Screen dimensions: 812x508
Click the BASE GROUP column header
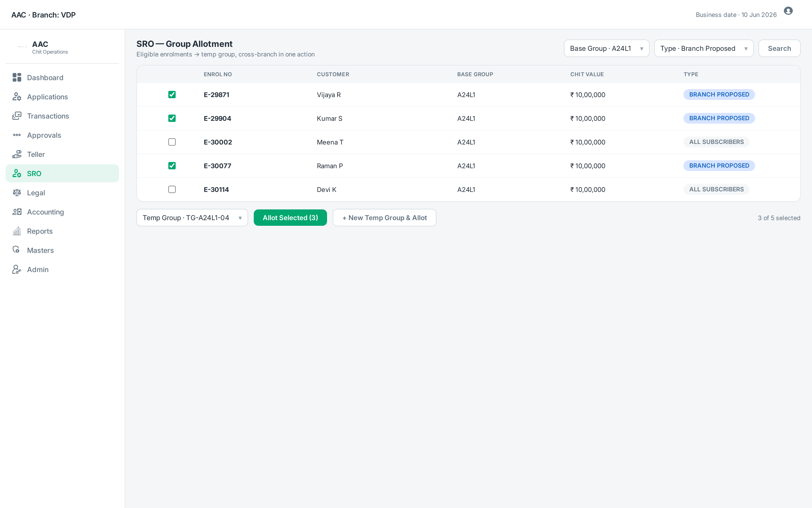475,74
